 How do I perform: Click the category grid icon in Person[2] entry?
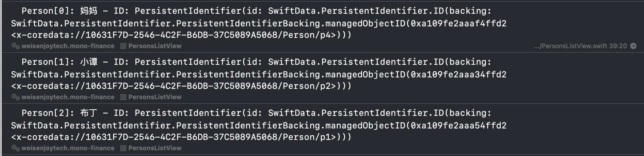[123, 148]
